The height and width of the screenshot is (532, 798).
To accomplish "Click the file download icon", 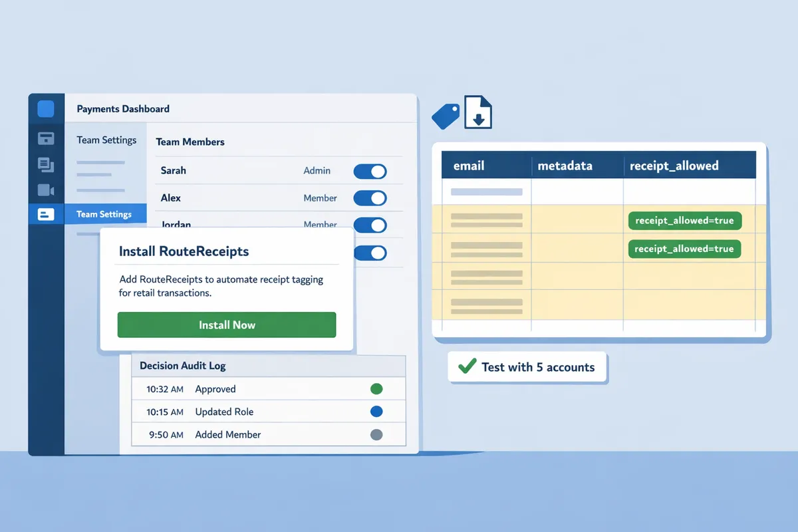I will pyautogui.click(x=478, y=112).
